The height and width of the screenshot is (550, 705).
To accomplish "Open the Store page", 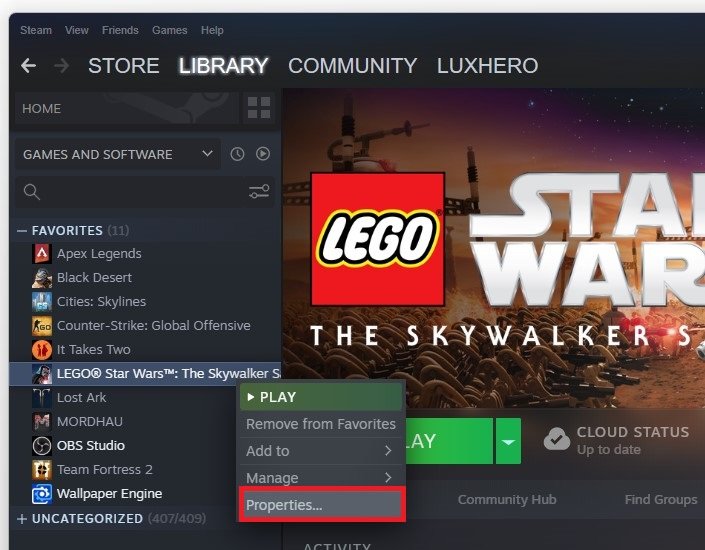I will click(x=124, y=66).
